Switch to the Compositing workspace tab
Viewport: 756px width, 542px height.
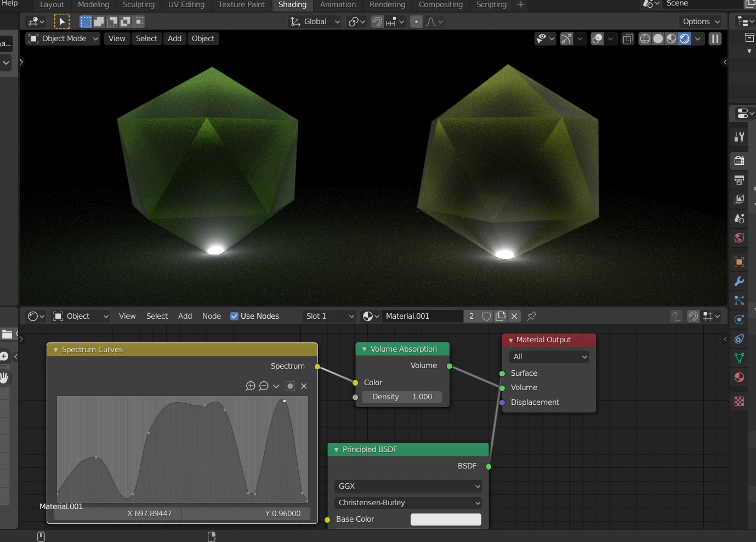[441, 4]
